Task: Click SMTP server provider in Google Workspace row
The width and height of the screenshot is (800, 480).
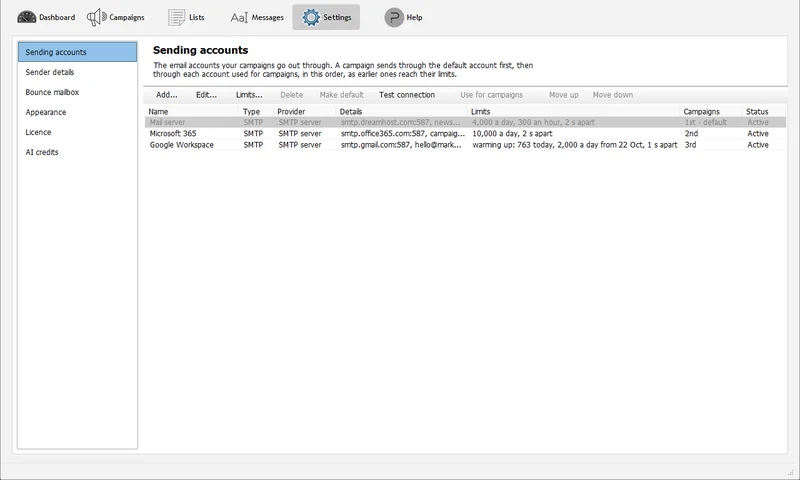Action: click(x=300, y=145)
